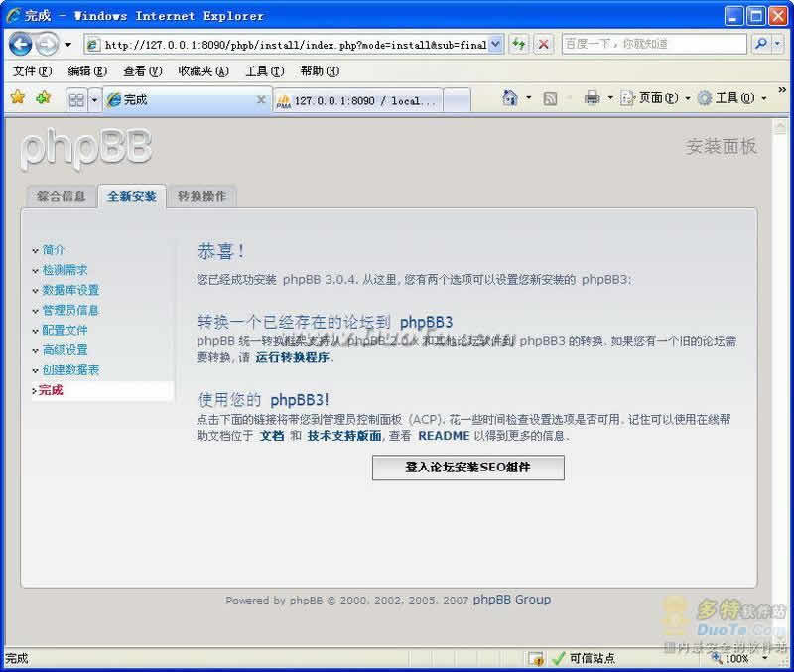Click the Refresh page icon

click(x=518, y=45)
